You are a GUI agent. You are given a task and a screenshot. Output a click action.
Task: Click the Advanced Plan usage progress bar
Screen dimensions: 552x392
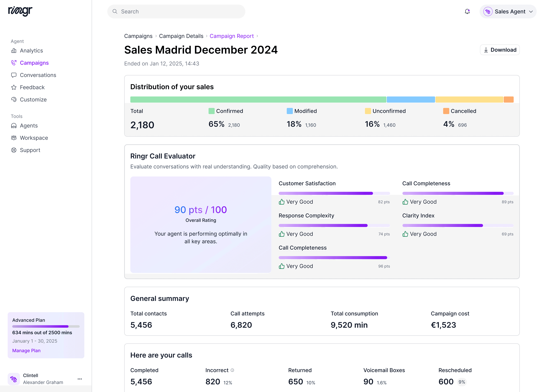46,326
